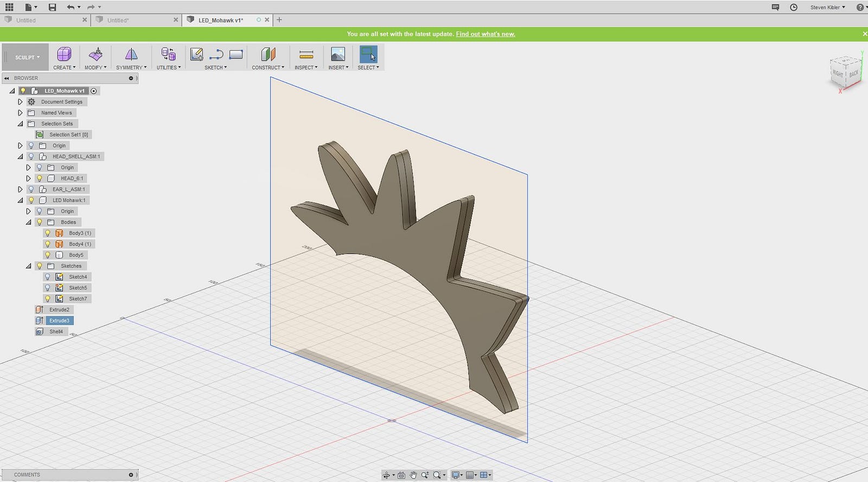Open the SYMMETRY menu
Viewport: 868px width, 482px height.
click(x=131, y=67)
